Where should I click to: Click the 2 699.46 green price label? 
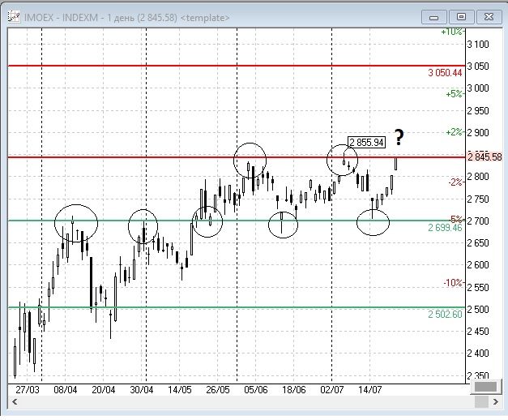[x=444, y=228]
